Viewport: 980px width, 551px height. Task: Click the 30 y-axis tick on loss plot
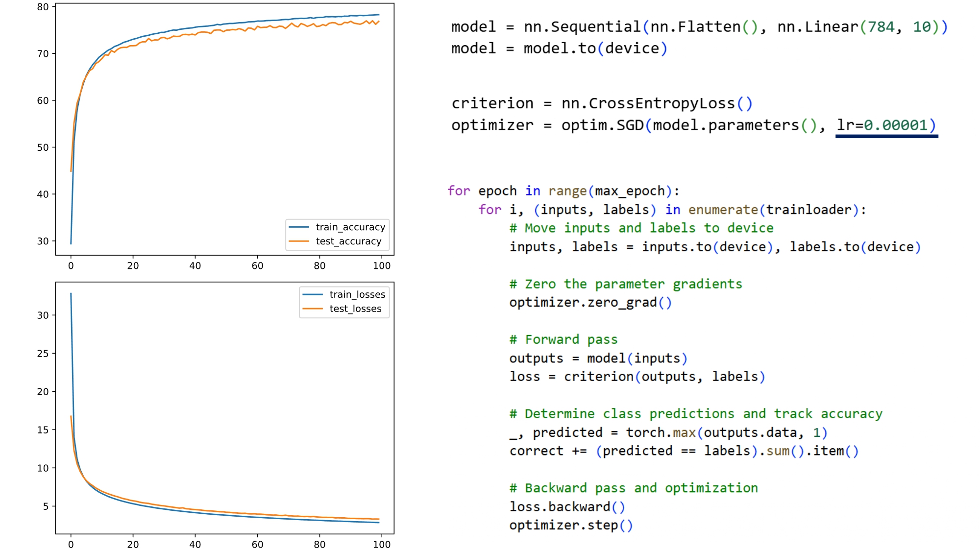tap(43, 315)
